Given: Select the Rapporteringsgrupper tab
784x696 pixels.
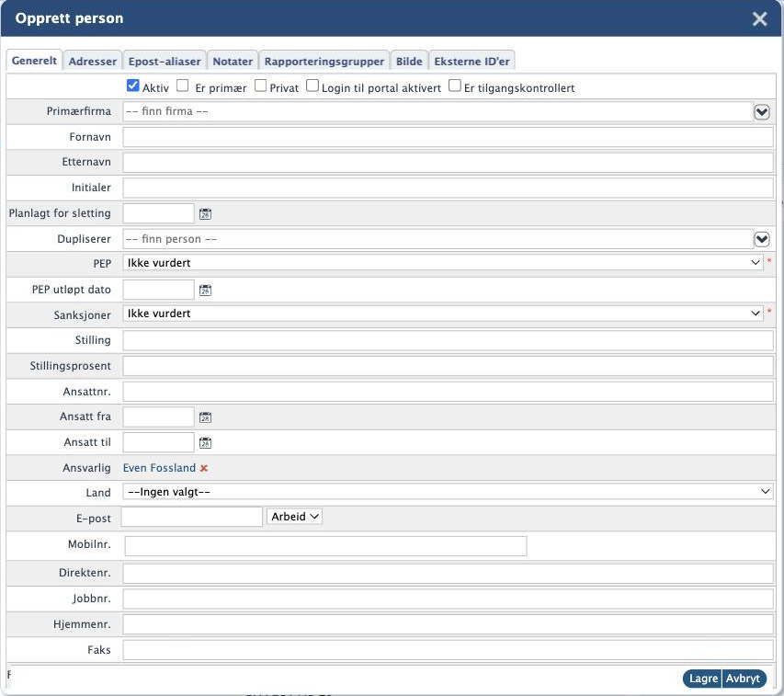Looking at the screenshot, I should click(324, 62).
